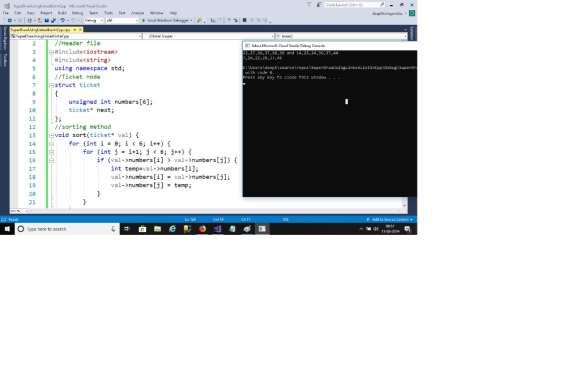Click the Visual Studio taskbar icon
580x386 pixels.
coord(218,229)
